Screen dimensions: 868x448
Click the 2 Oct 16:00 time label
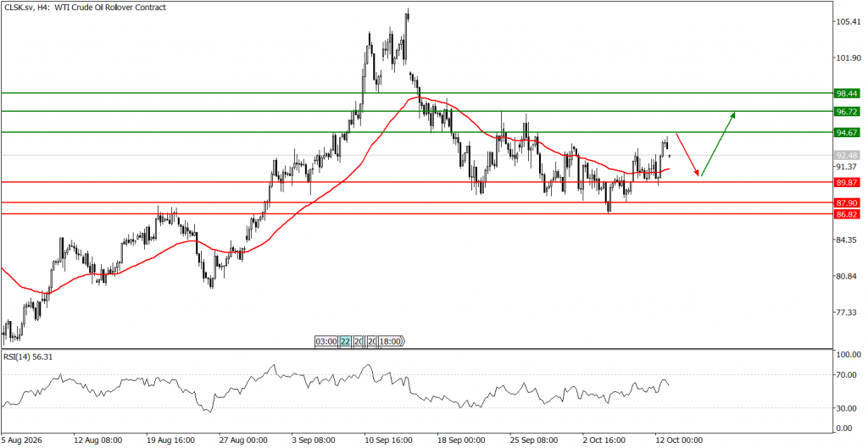(605, 440)
